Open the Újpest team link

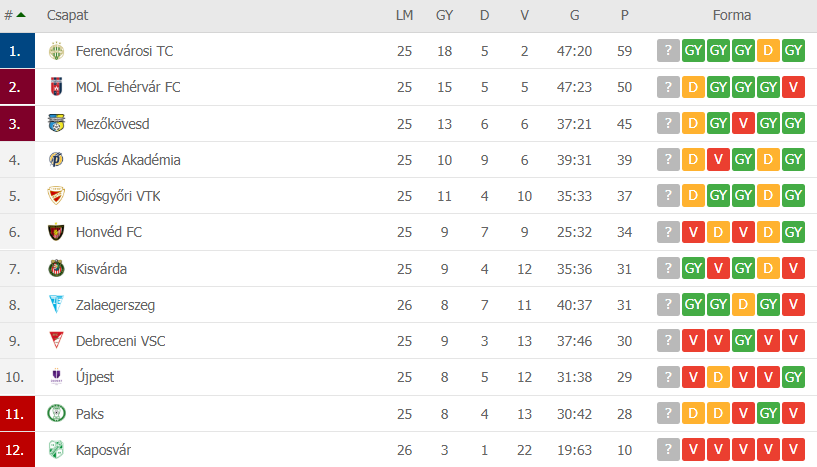[96, 377]
